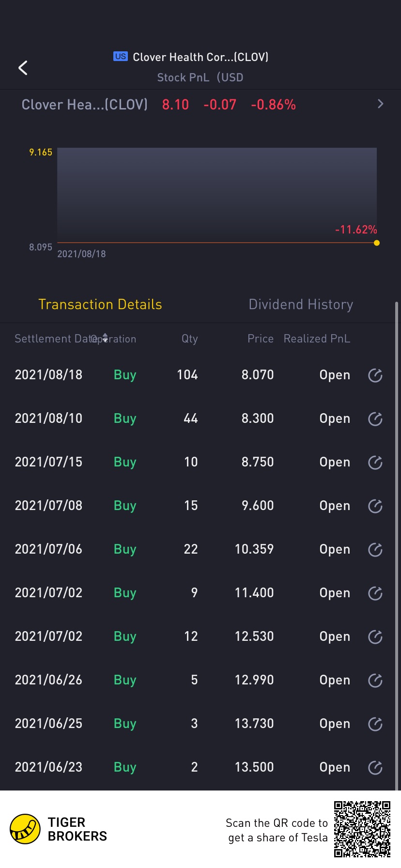Image resolution: width=401 pixels, height=868 pixels.
Task: Open share icon on 2021/06/23 row
Action: pyautogui.click(x=375, y=768)
